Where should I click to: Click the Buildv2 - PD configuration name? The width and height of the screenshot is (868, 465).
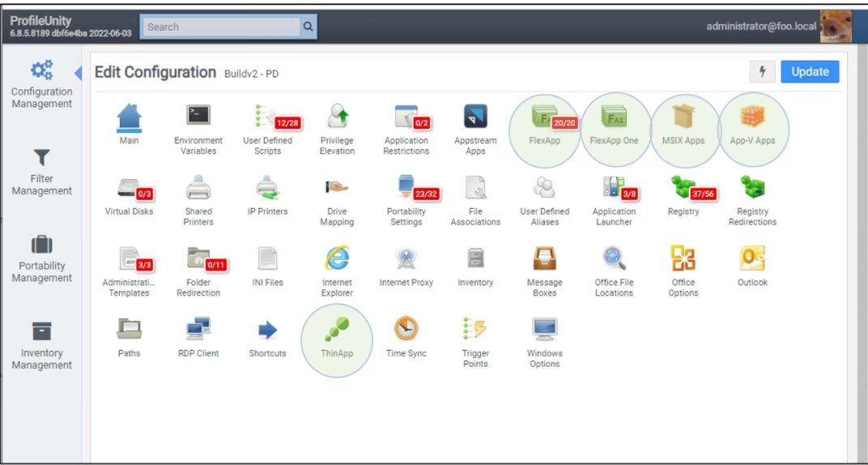tap(251, 74)
